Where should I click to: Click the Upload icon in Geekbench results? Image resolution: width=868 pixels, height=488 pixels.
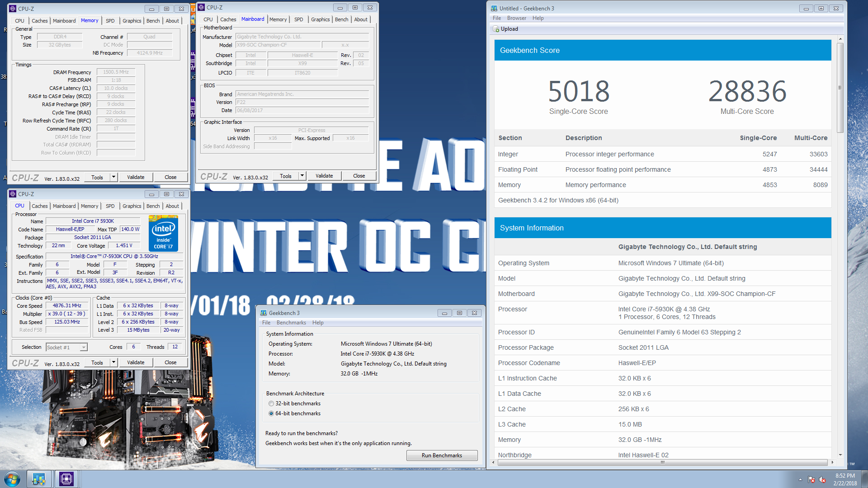click(496, 29)
